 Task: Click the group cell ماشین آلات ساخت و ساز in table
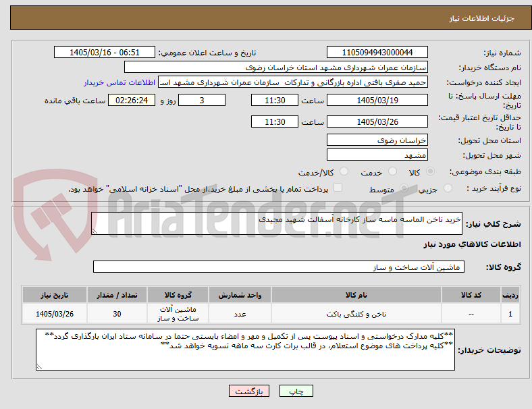coord(178,314)
